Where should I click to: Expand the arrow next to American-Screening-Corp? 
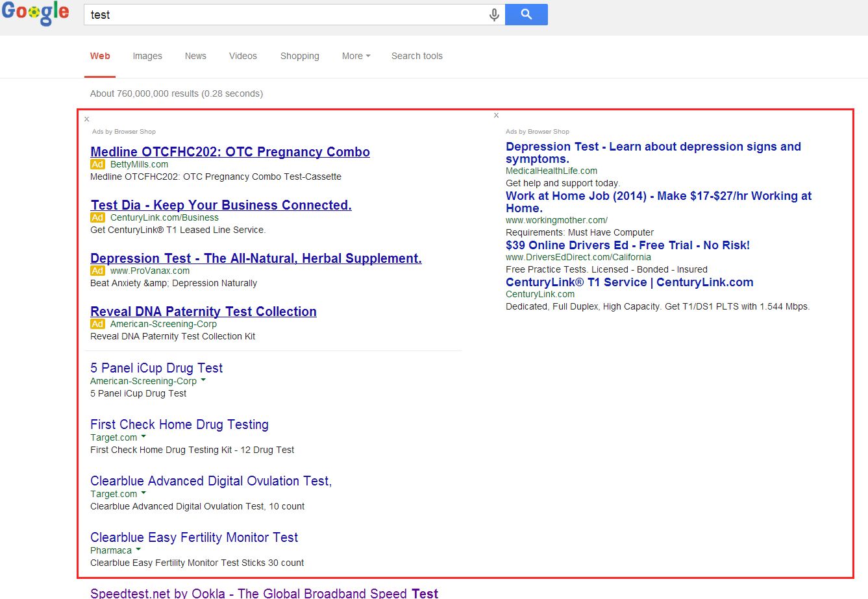(x=203, y=380)
